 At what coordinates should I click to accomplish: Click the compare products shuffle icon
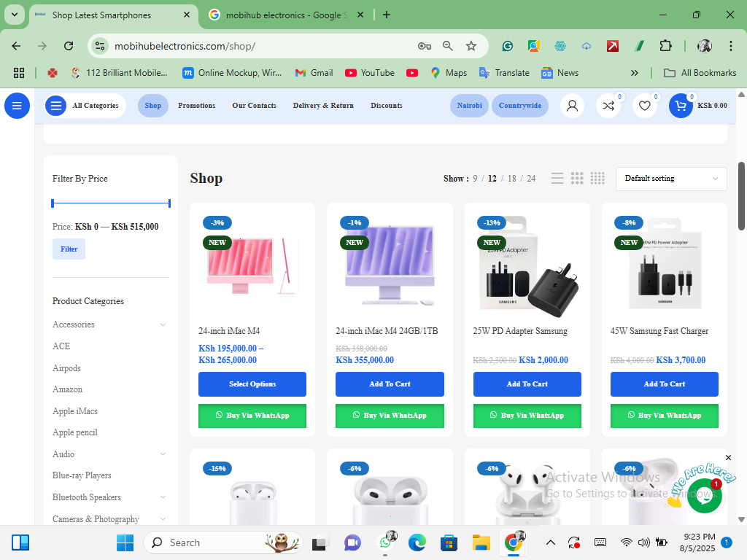pyautogui.click(x=608, y=106)
